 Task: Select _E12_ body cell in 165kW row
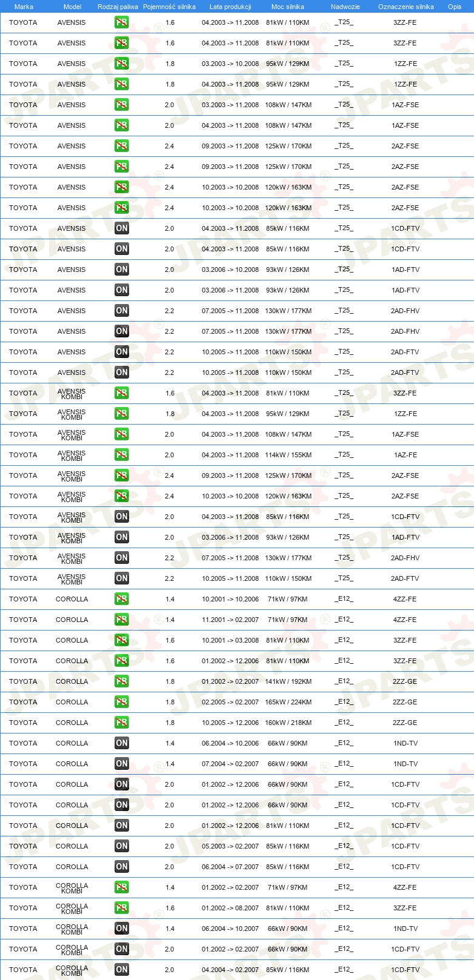(x=344, y=702)
